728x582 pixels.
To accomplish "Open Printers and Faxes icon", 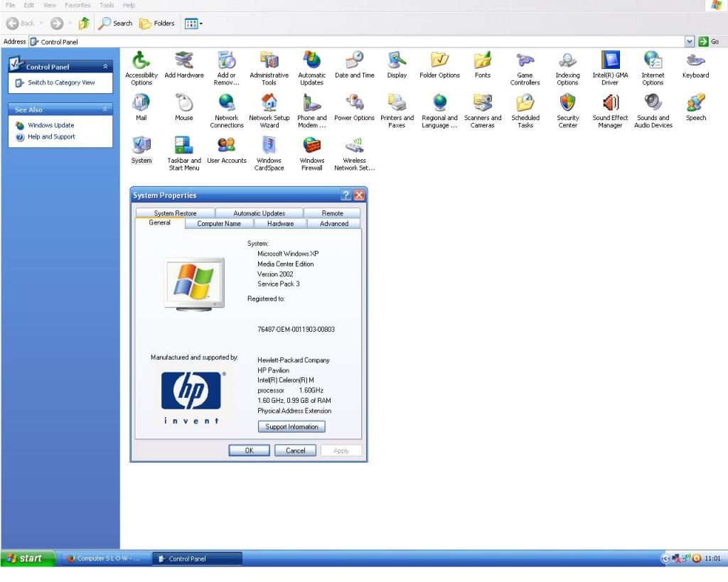I will (397, 104).
